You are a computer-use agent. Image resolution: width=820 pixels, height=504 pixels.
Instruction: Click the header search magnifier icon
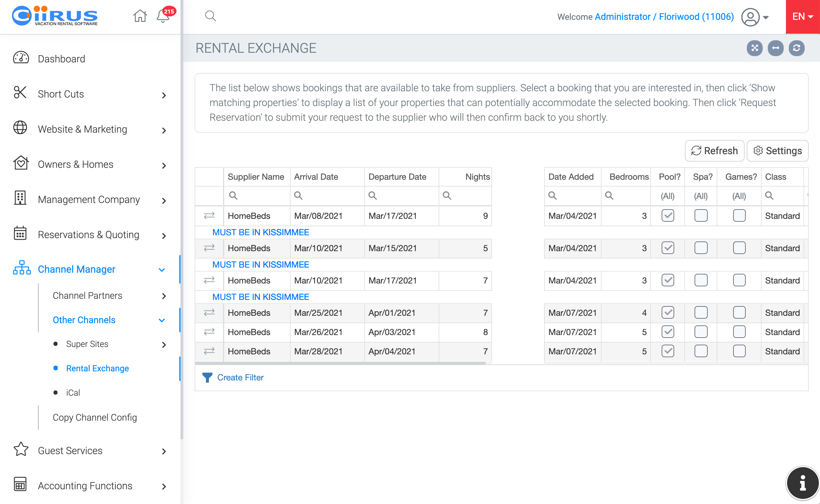211,16
